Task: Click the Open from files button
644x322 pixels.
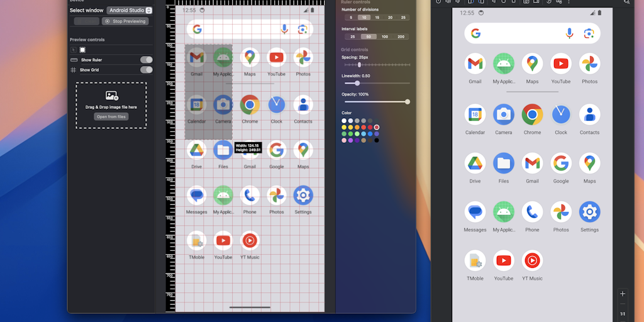Action: pos(111,116)
